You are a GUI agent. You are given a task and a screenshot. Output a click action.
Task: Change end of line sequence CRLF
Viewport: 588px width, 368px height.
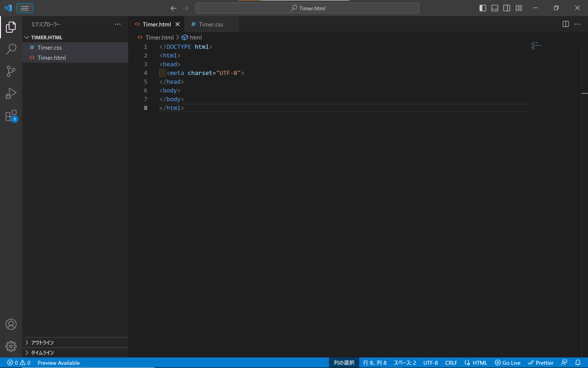(451, 363)
